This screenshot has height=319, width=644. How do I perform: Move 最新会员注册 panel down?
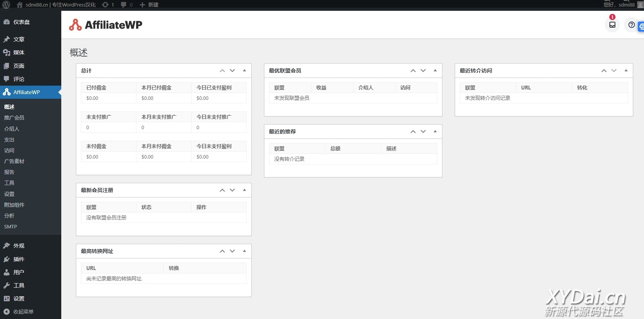click(232, 190)
